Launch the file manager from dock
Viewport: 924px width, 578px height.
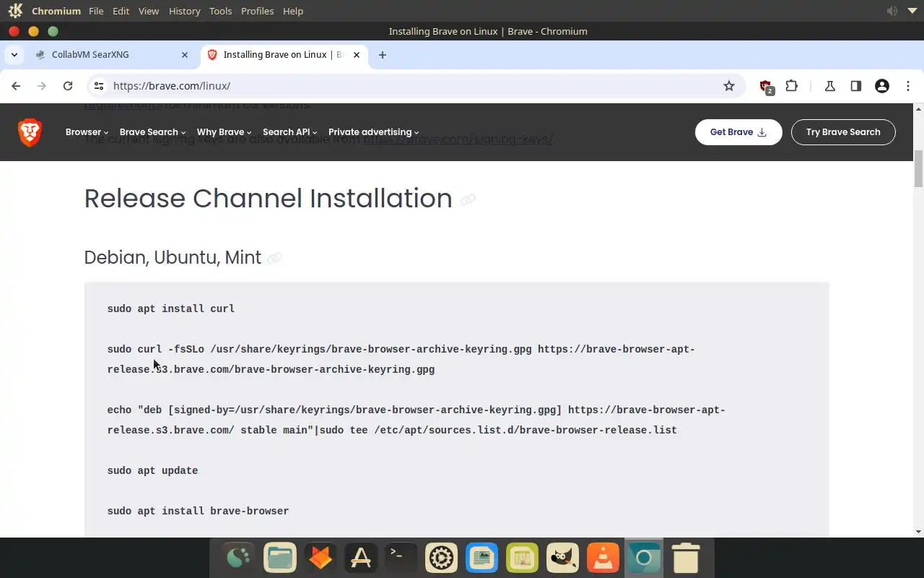click(280, 558)
